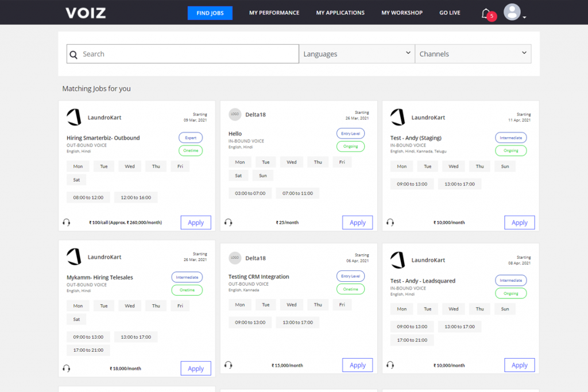Screen dimensions: 588x392
Task: Apply to Hiring Smarterbiz- Outbound job
Action: pyautogui.click(x=196, y=223)
